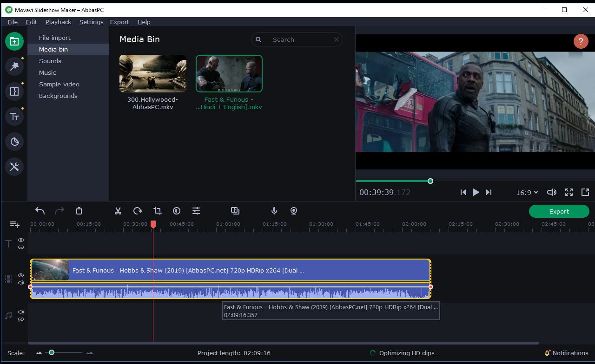Open the Export menu
The width and height of the screenshot is (595, 364).
click(x=119, y=22)
